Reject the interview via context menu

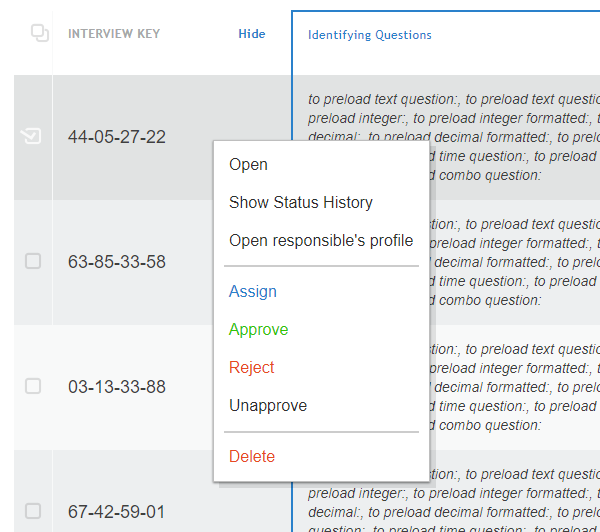coord(251,368)
